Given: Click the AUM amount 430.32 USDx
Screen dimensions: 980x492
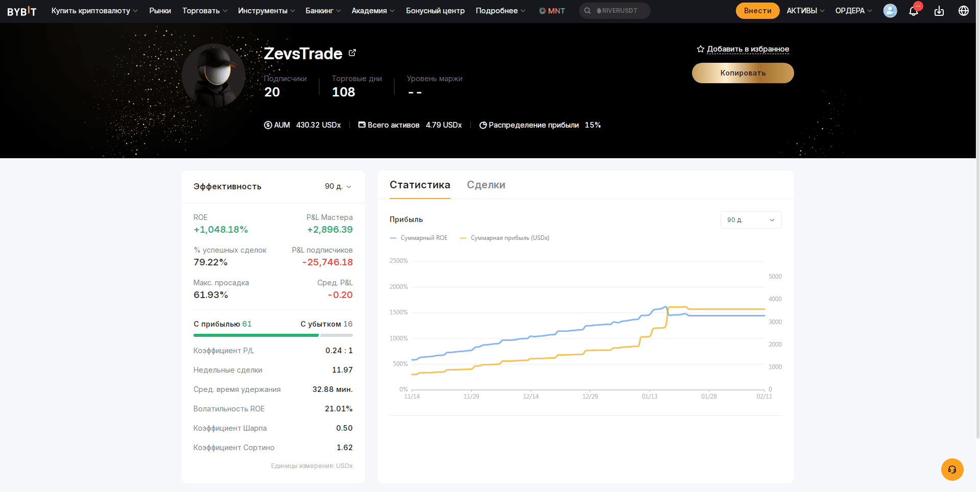Looking at the screenshot, I should 318,125.
